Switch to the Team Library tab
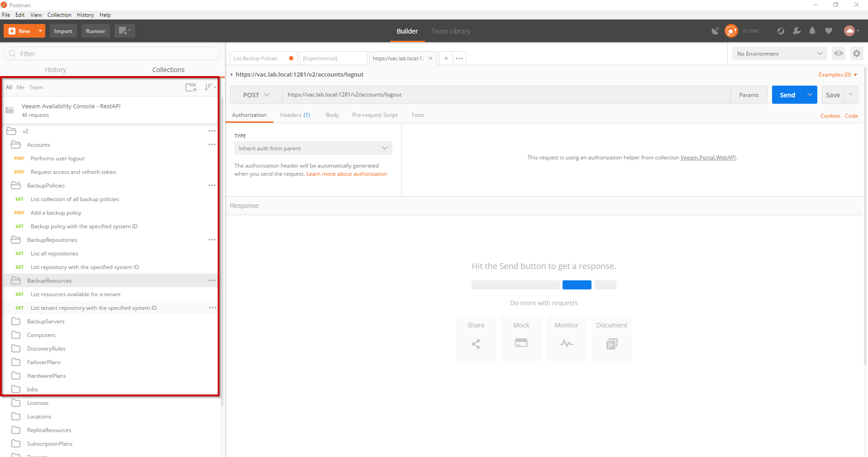This screenshot has height=457, width=868. tap(451, 31)
